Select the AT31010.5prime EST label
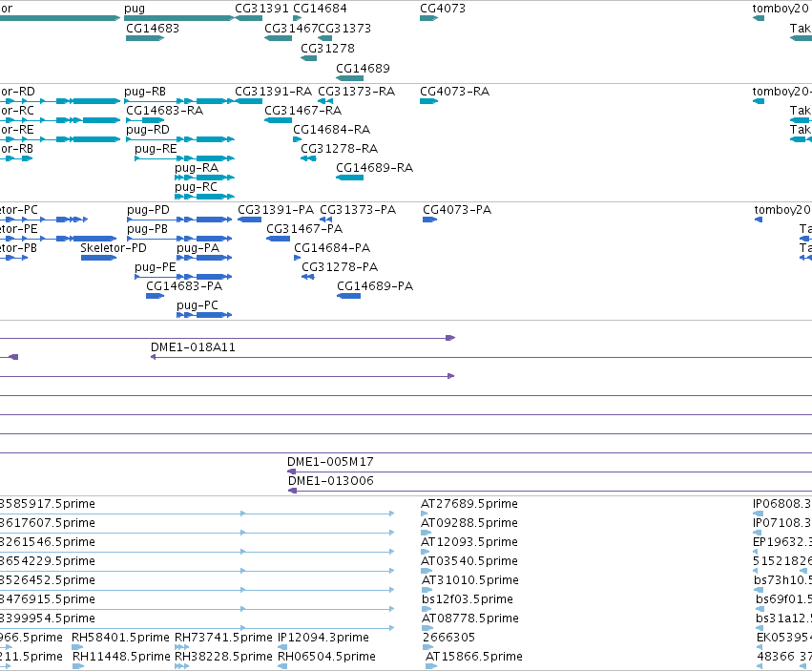The height and width of the screenshot is (671, 812). (x=469, y=581)
